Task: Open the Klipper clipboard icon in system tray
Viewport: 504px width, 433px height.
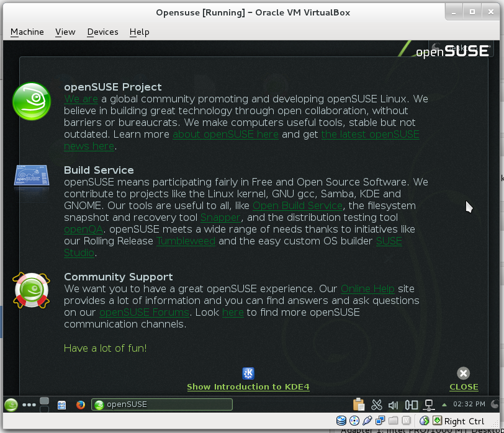Action: [358, 404]
